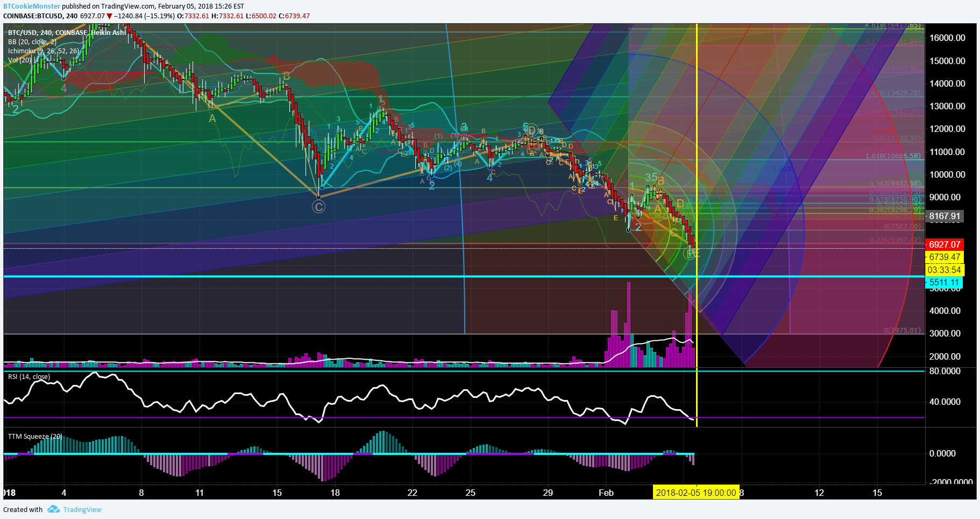The height and width of the screenshot is (519, 980).
Task: Open the BTCookieMonster author profile link
Action: coord(32,6)
